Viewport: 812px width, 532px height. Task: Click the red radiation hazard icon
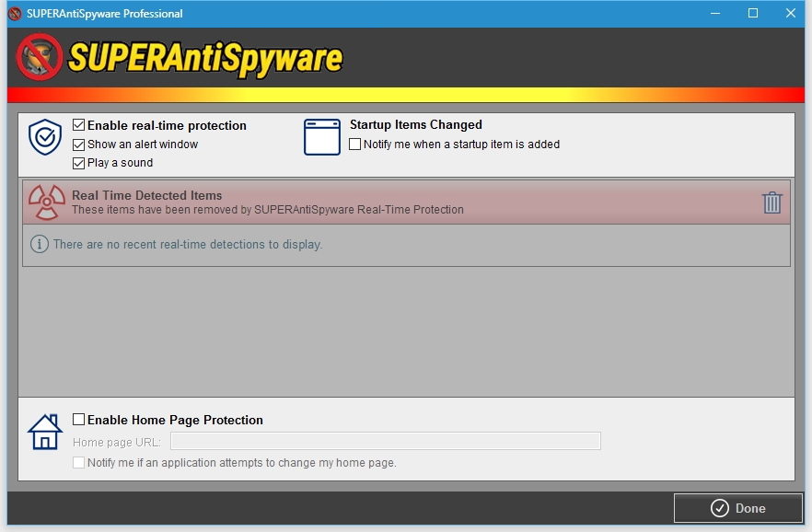46,202
